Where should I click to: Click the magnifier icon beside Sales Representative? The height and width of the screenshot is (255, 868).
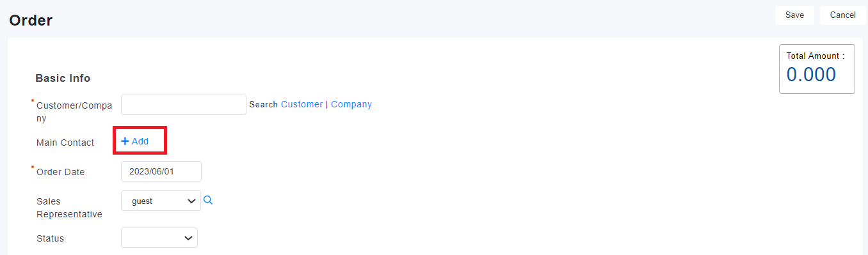pos(207,201)
